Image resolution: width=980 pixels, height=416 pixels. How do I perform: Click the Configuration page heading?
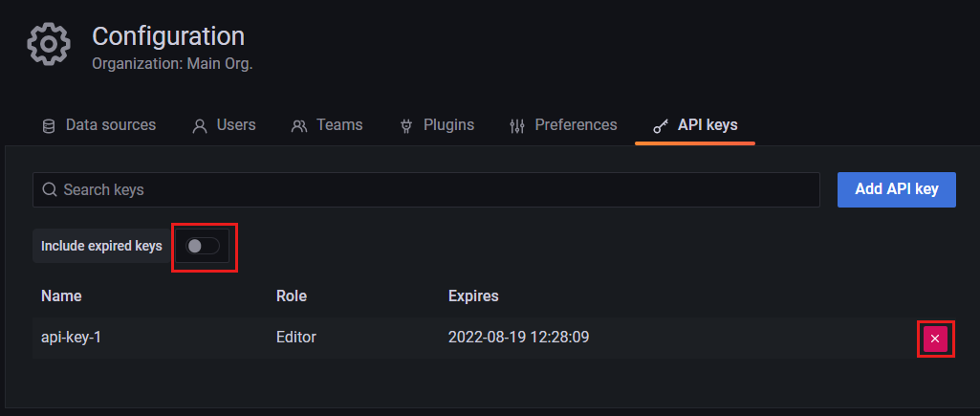[x=168, y=36]
